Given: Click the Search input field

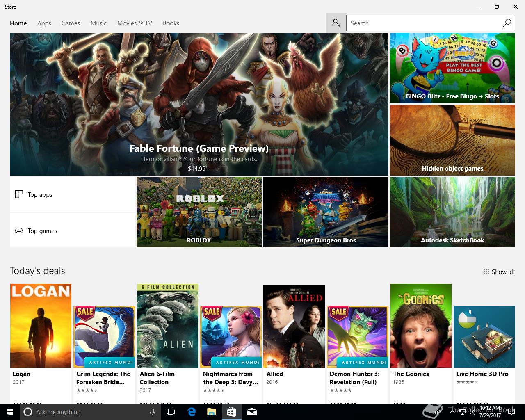Looking at the screenshot, I should click(x=424, y=23).
